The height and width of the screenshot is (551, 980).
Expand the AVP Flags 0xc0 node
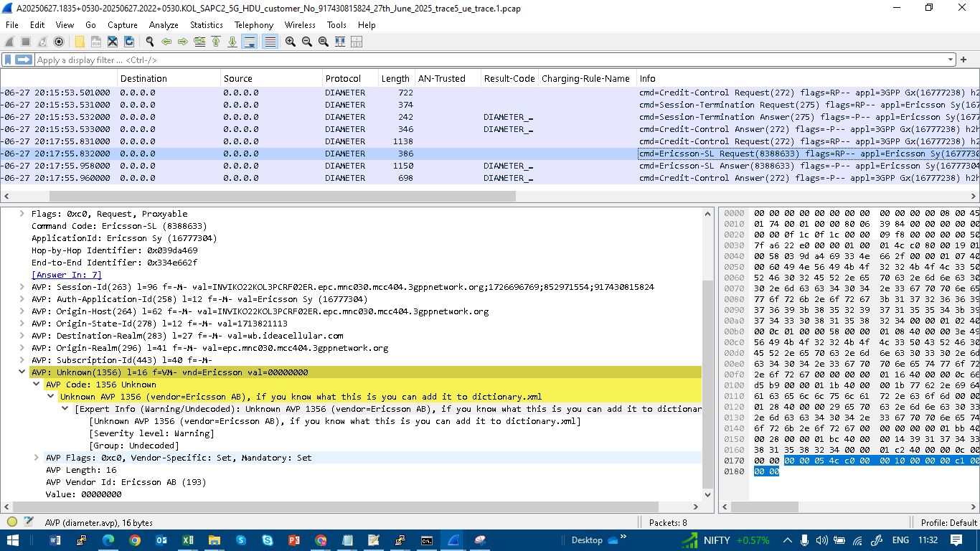(x=37, y=458)
